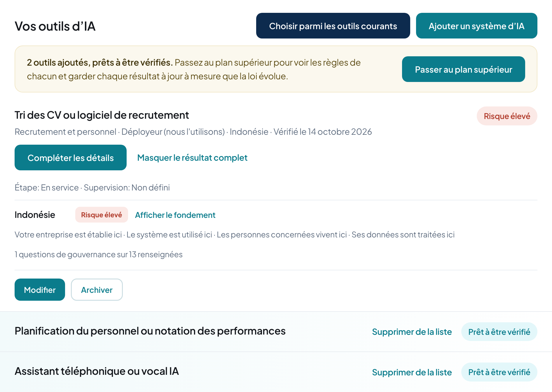Collapse with 'Masquer le résultat complet'

[192, 158]
